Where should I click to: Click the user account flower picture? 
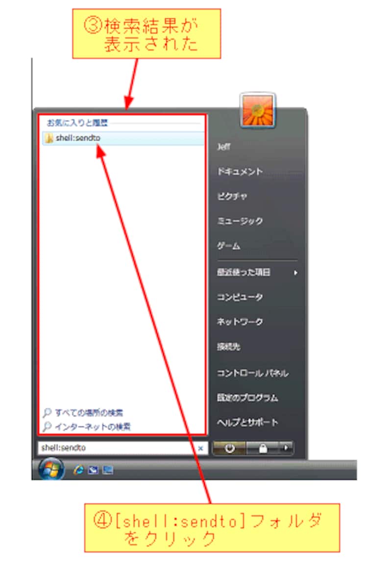pyautogui.click(x=258, y=110)
